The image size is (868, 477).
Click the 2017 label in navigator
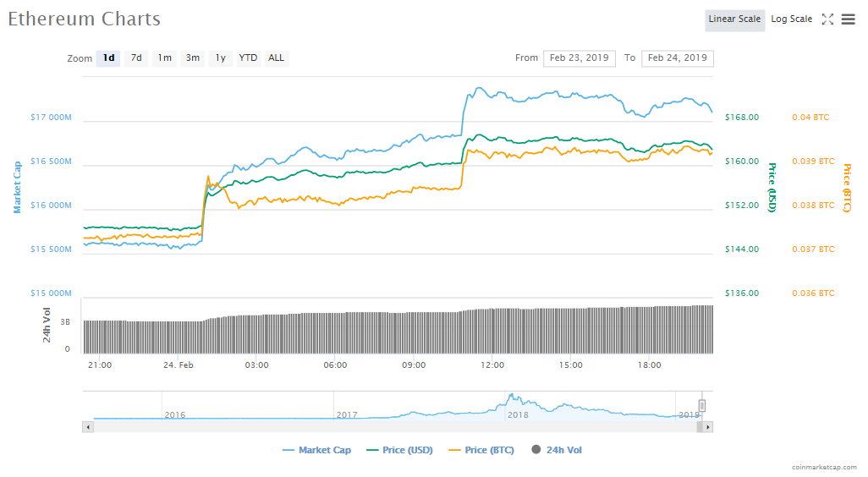pos(347,415)
